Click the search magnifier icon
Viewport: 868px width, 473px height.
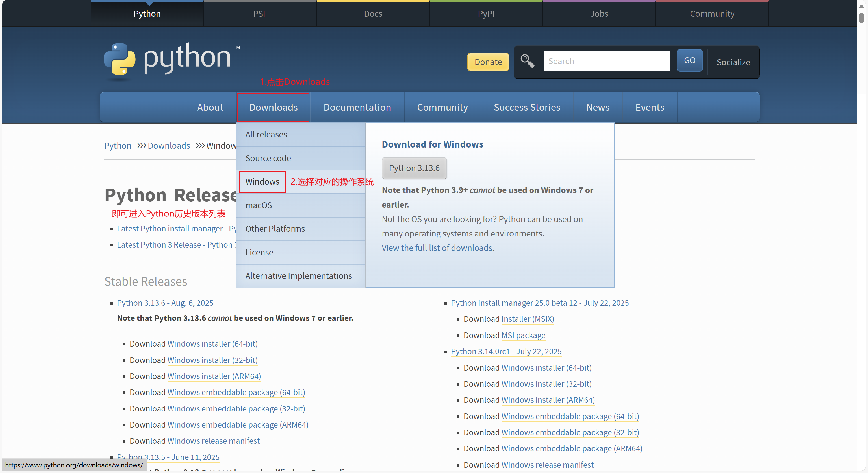527,61
